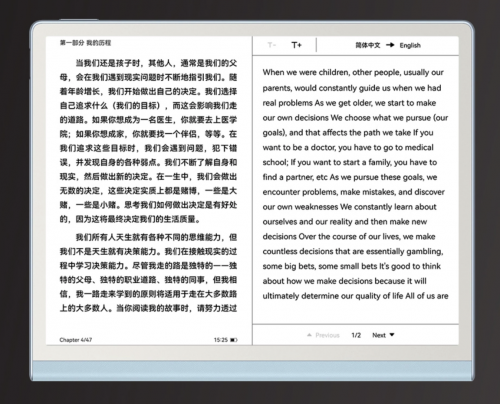
Task: Go to the Next translation page
Action: coord(379,335)
